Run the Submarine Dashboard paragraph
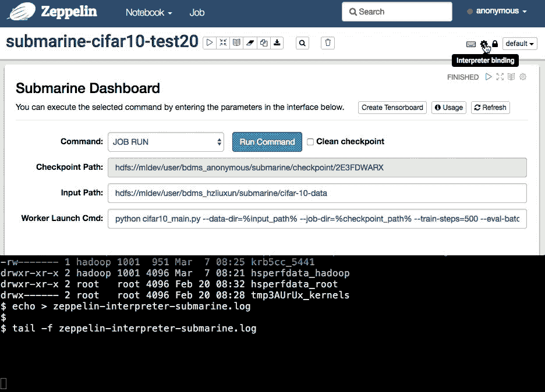545x392 pixels. (x=489, y=77)
